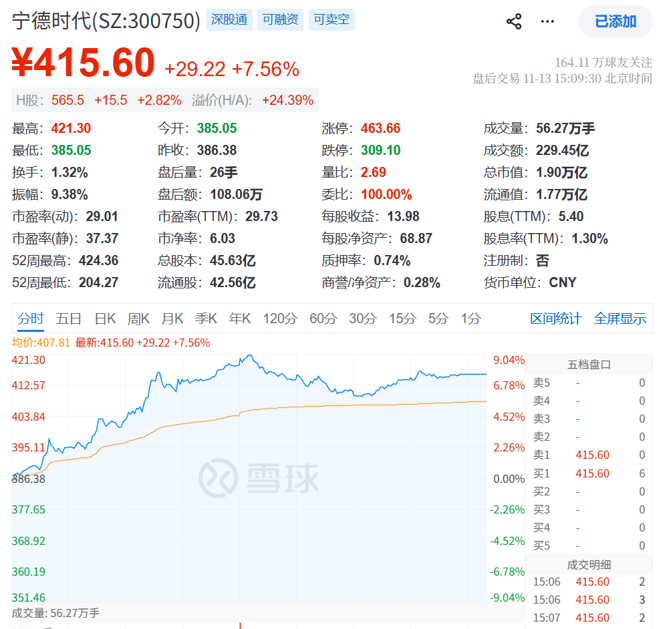
Task: Switch to the 五日 chart tab
Action: point(69,318)
